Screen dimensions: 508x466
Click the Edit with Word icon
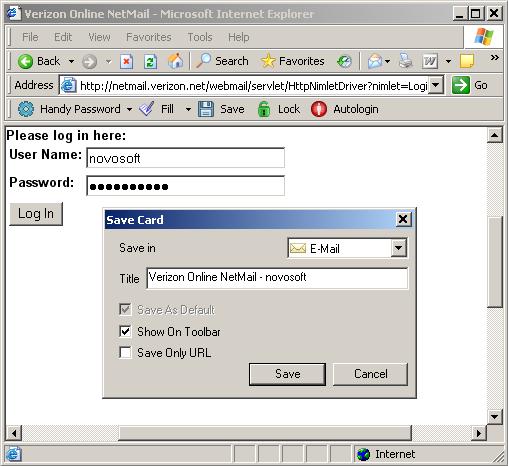[430, 62]
